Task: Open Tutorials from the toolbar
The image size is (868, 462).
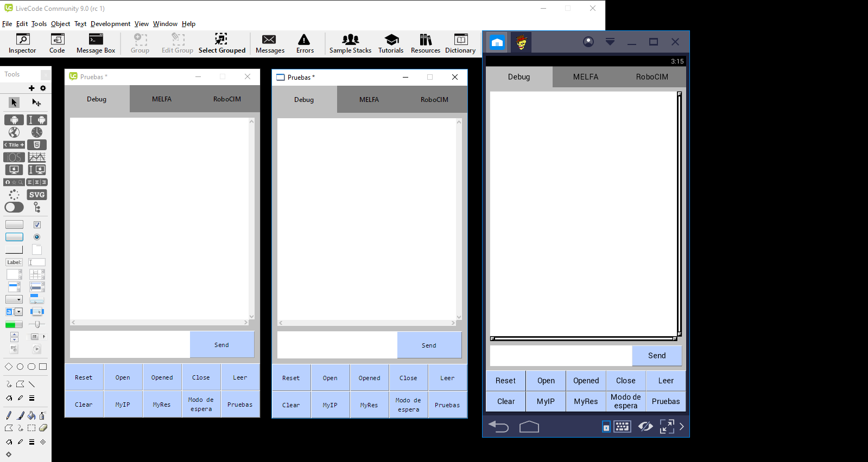Action: (x=391, y=43)
